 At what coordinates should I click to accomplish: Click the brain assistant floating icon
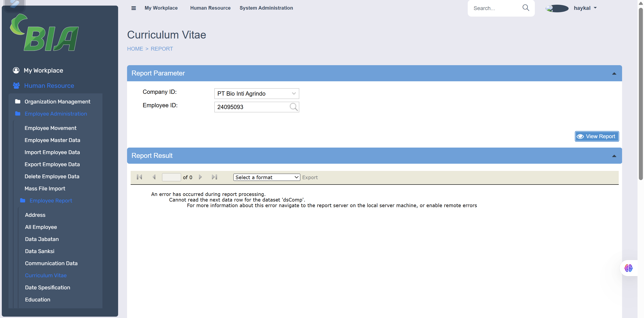(x=628, y=268)
